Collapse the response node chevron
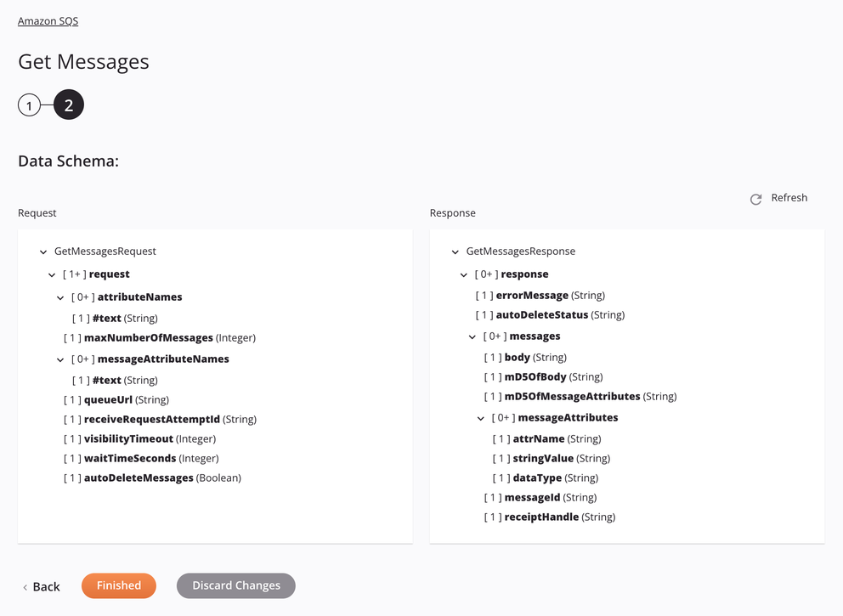The width and height of the screenshot is (843, 616). [x=464, y=275]
